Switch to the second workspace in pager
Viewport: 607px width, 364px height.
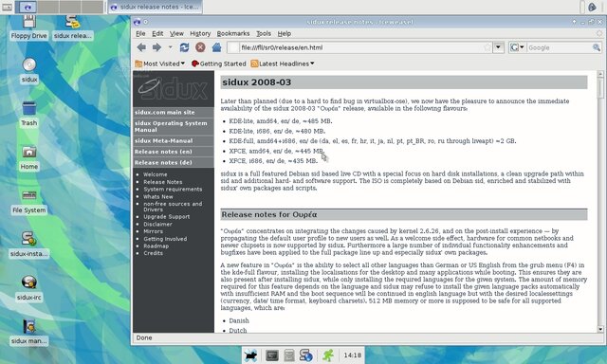pyautogui.click(x=48, y=7)
